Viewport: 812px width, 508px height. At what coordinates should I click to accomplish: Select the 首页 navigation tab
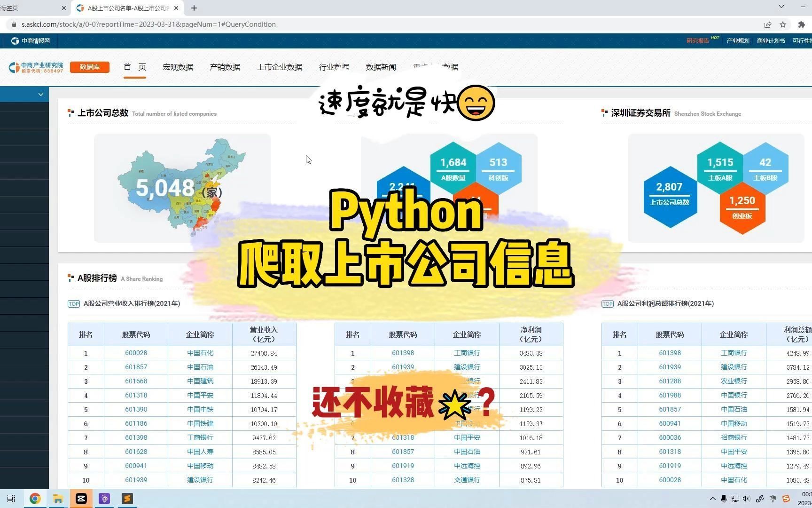(x=135, y=67)
